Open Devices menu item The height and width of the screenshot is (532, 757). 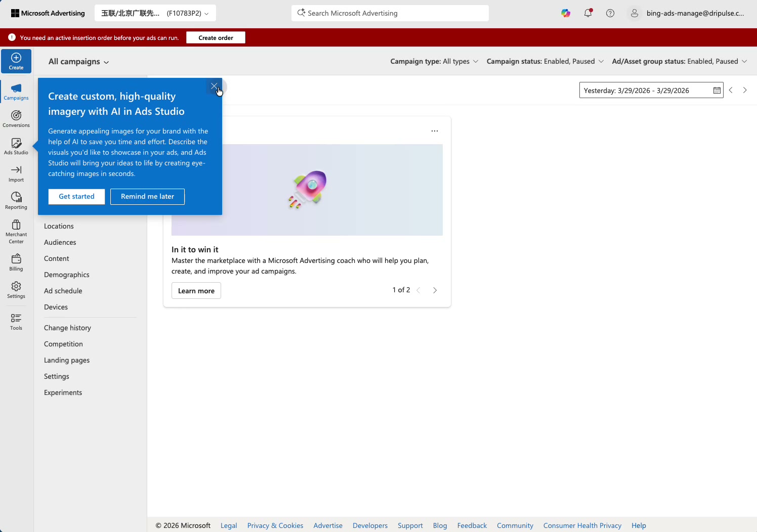(56, 307)
